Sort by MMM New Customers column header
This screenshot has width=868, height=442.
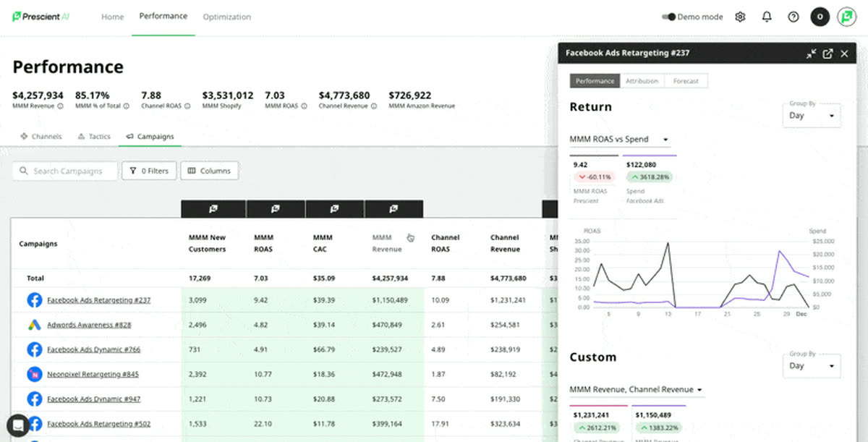tap(208, 243)
